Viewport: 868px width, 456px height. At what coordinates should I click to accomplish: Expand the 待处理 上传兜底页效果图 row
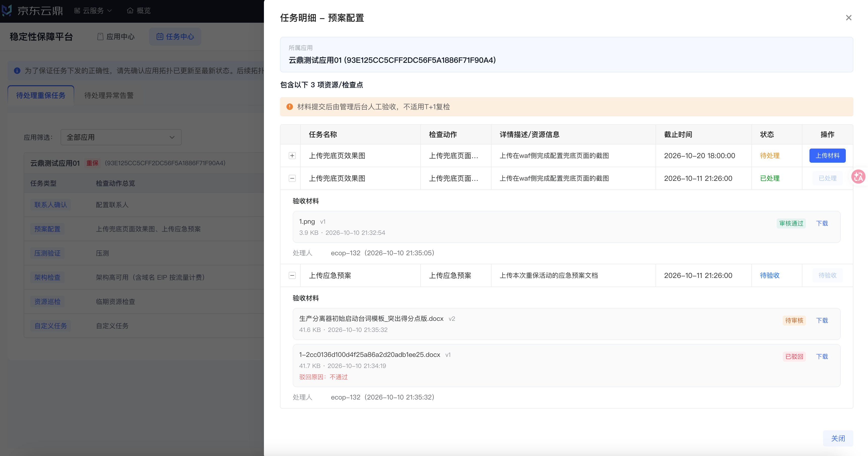pos(292,156)
